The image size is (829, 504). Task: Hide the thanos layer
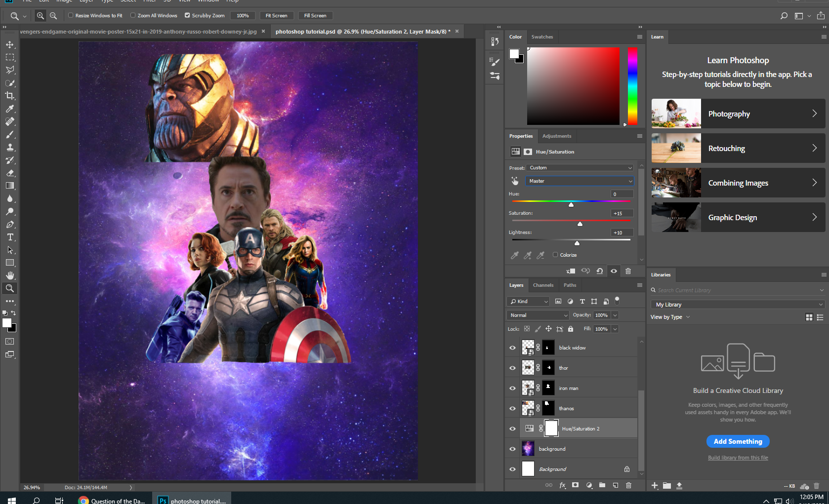pyautogui.click(x=512, y=408)
